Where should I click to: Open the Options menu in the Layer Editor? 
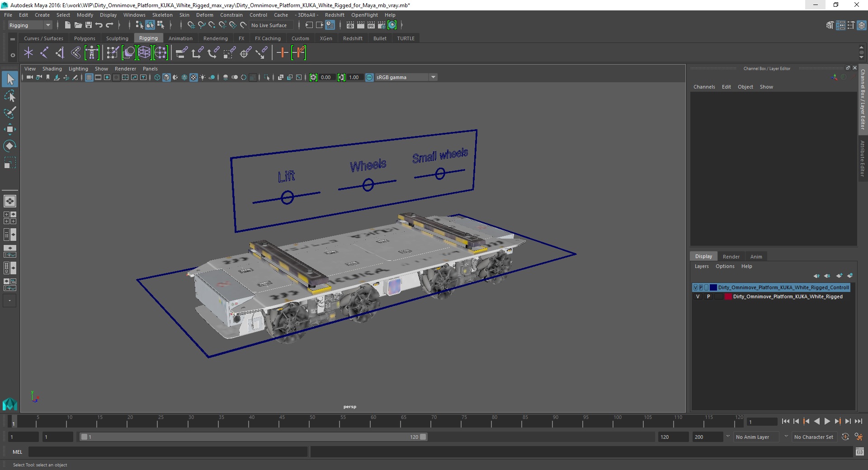[x=725, y=266]
